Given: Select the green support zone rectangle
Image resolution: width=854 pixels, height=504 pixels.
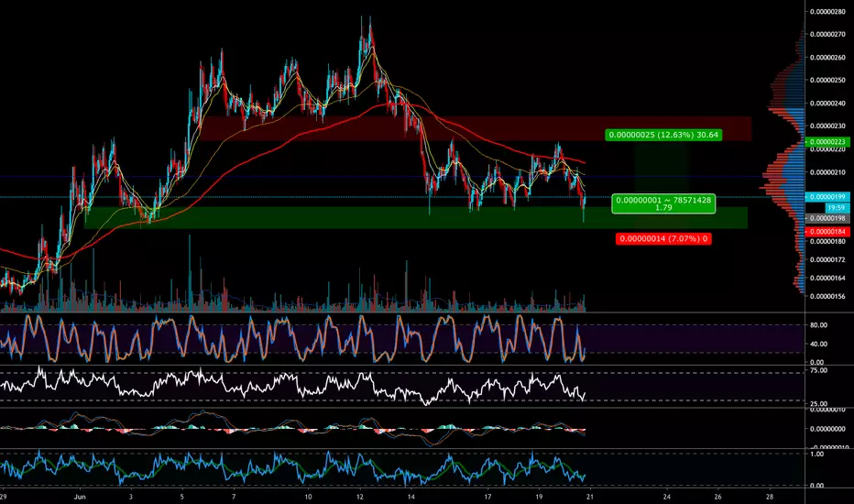Looking at the screenshot, I should 416,217.
